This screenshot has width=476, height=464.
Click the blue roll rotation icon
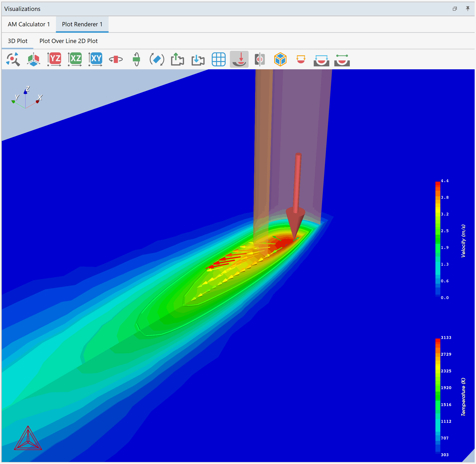(x=157, y=59)
